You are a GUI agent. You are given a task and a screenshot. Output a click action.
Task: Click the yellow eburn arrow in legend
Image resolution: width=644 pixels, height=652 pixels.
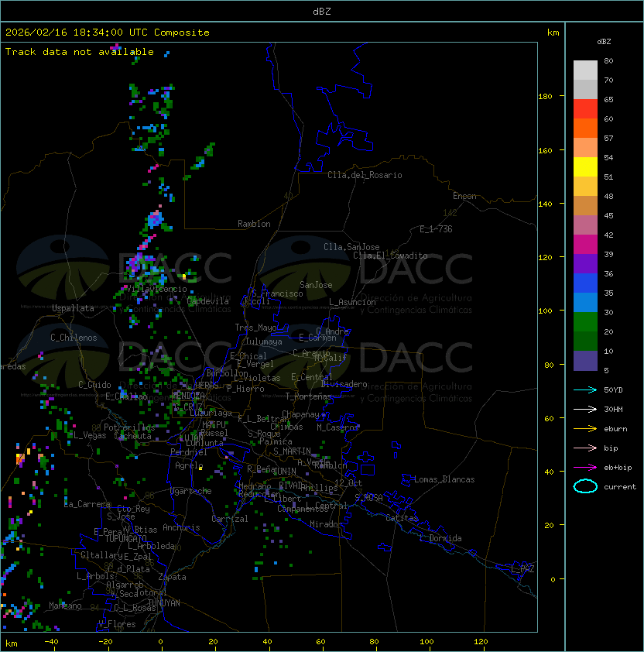coord(585,428)
